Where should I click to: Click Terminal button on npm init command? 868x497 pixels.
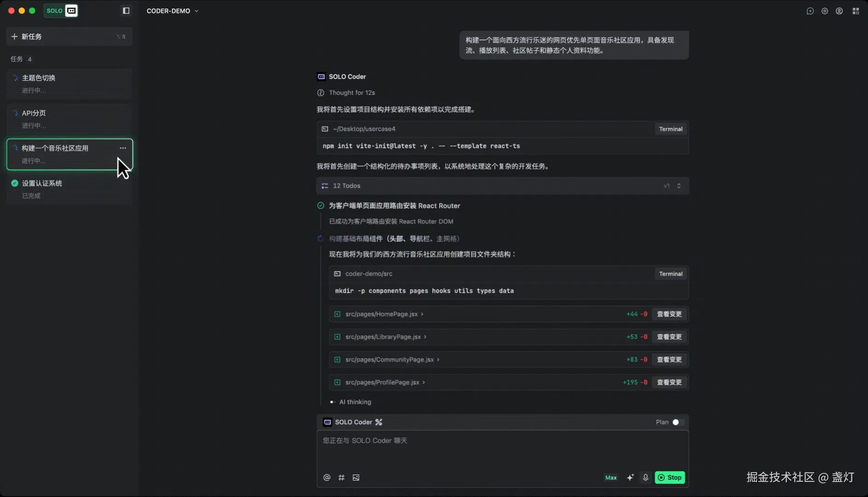[671, 129]
